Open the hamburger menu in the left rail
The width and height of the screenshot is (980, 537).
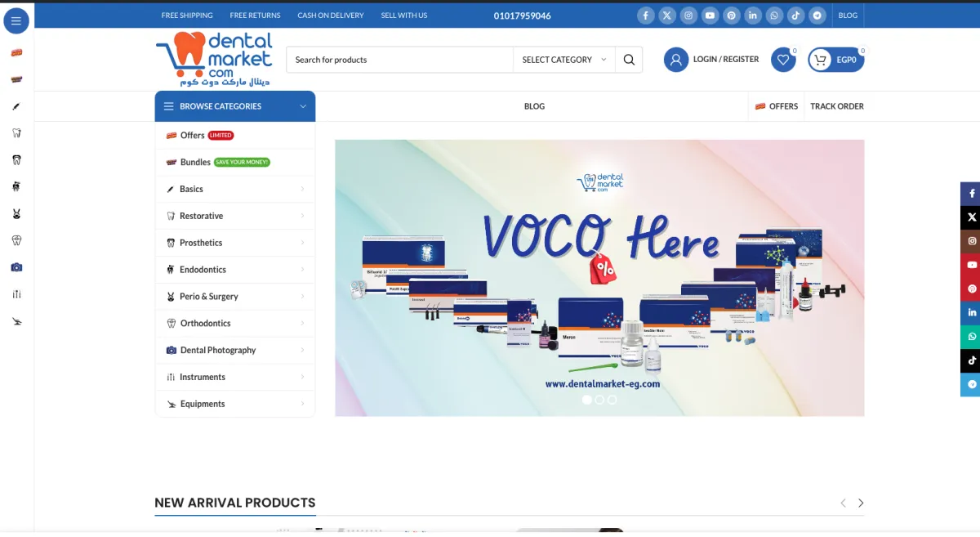pyautogui.click(x=16, y=21)
